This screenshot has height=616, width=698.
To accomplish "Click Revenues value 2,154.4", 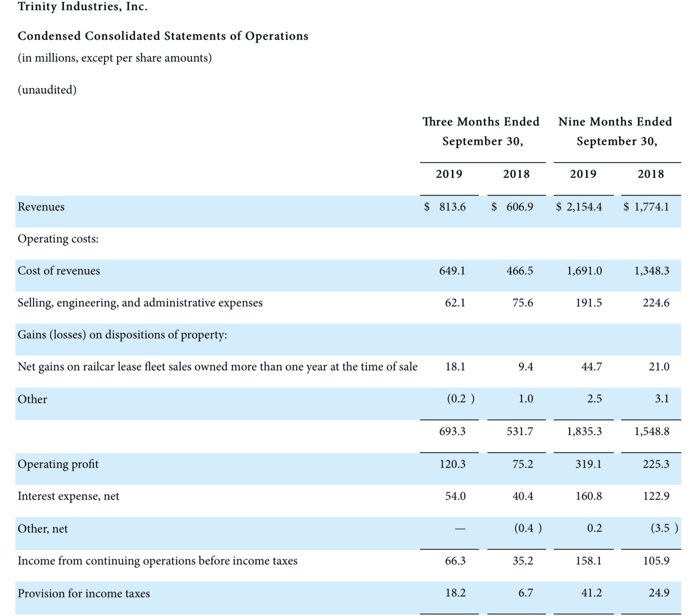I will coord(585,207).
